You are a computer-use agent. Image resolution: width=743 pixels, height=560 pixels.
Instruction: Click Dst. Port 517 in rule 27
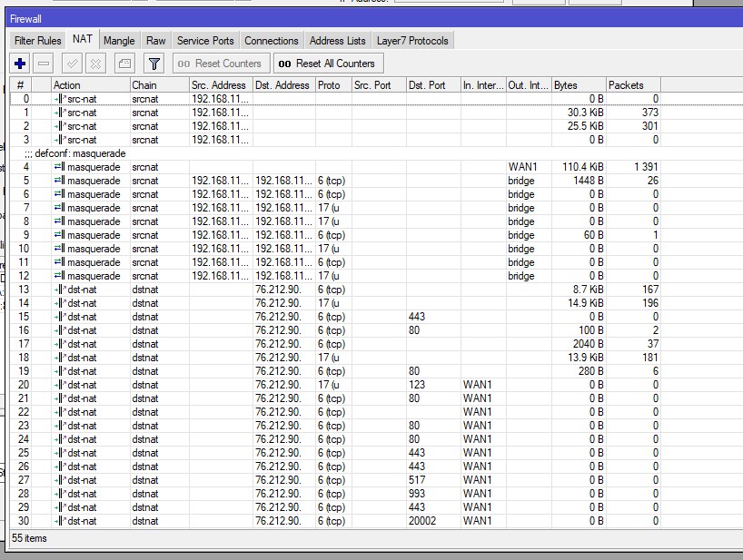(x=417, y=480)
